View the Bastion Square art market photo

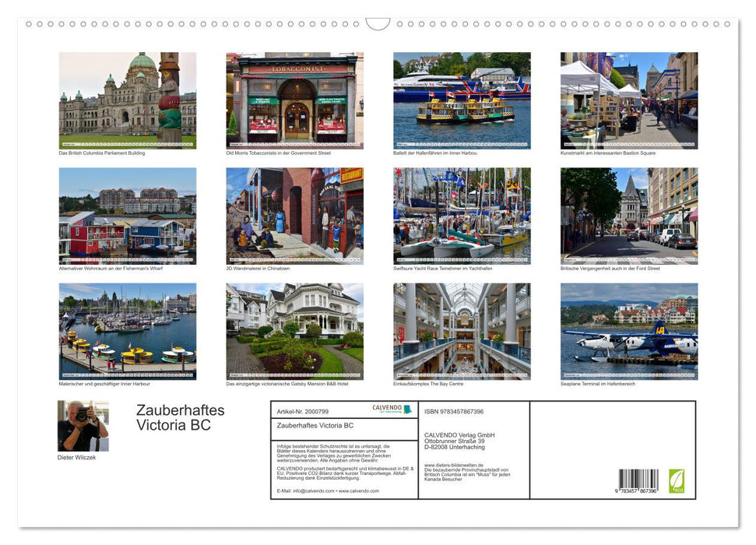628,100
